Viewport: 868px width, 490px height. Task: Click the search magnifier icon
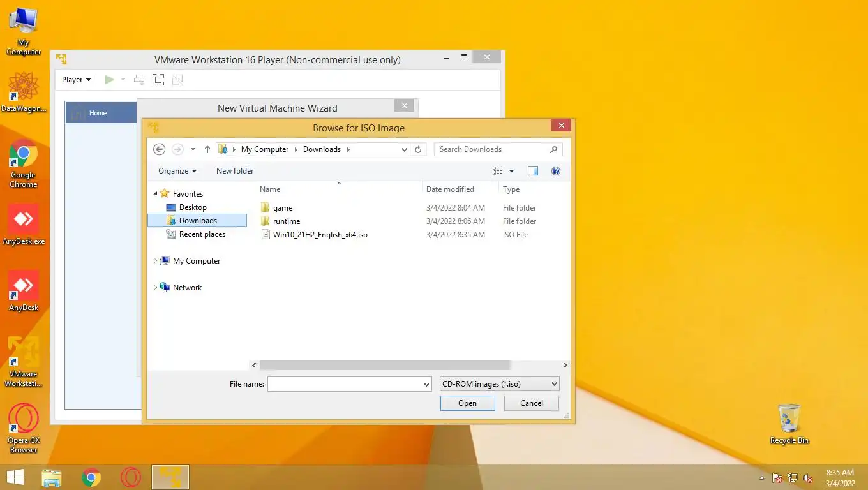pos(553,149)
